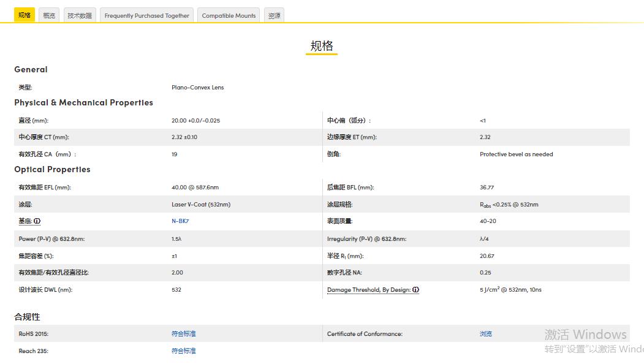Screen dimensions: 644x364
Task: Open 浏览 link for Certificate of Conformance
Action: coord(486,334)
